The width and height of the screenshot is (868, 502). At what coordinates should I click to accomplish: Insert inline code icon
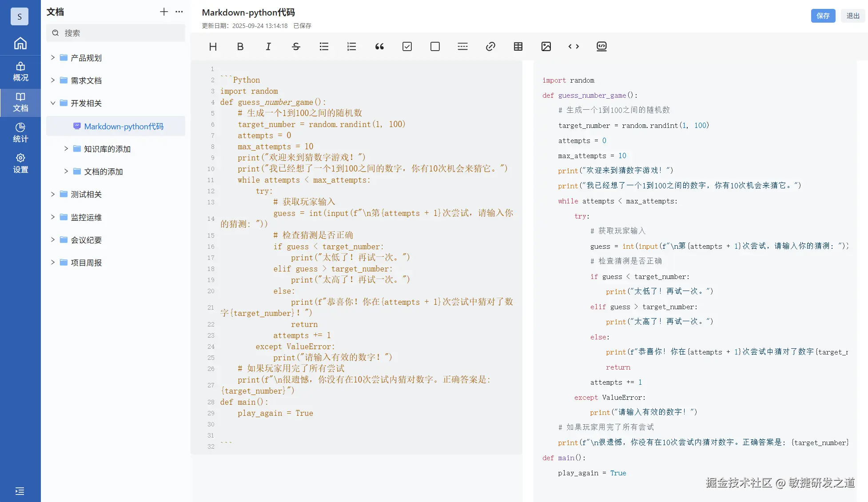click(x=573, y=47)
